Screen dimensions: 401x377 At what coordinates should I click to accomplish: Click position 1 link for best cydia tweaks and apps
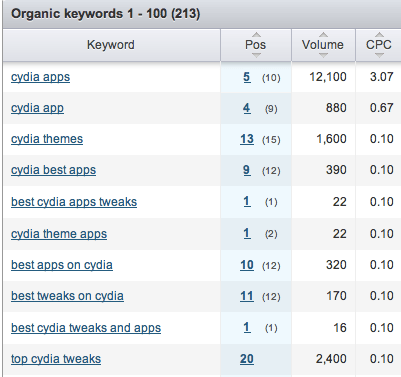pyautogui.click(x=247, y=328)
